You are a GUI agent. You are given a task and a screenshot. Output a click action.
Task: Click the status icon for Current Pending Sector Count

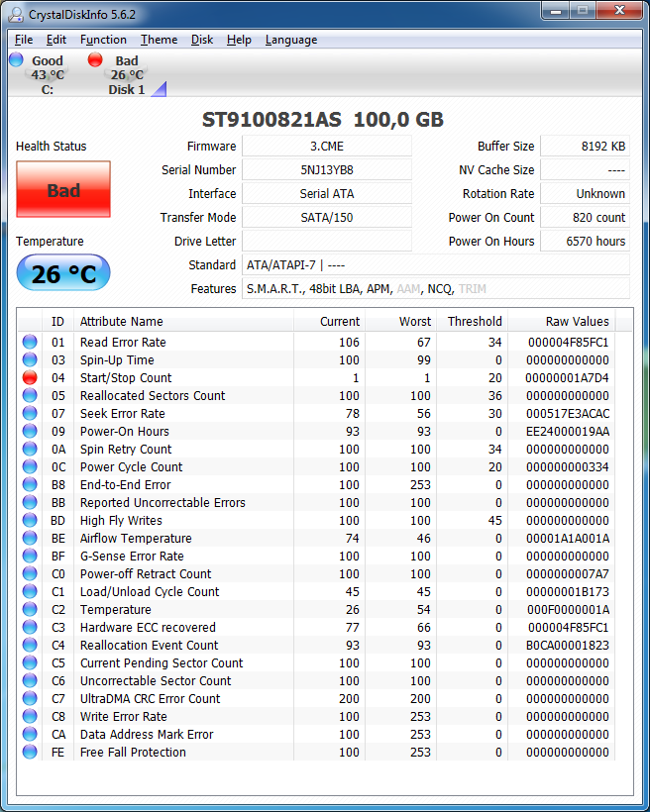(30, 662)
